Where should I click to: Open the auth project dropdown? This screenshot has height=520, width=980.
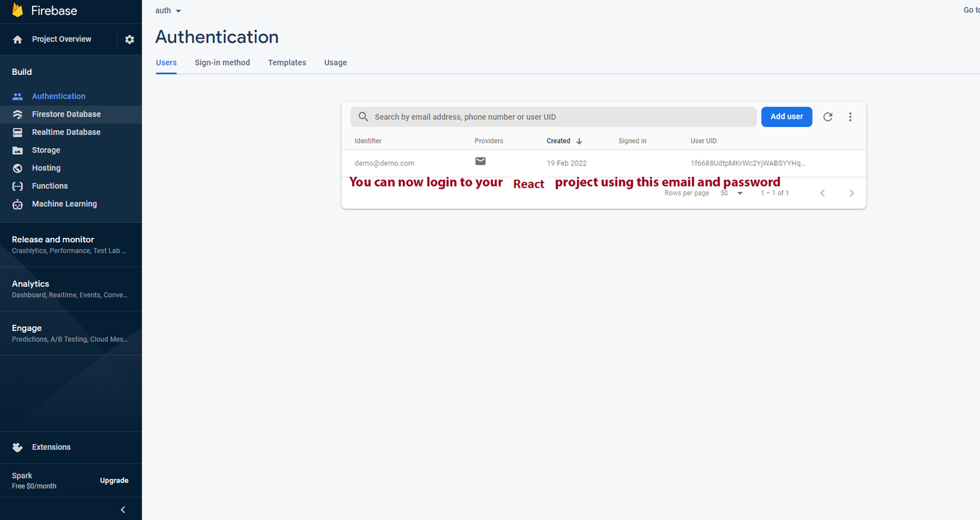click(x=168, y=11)
